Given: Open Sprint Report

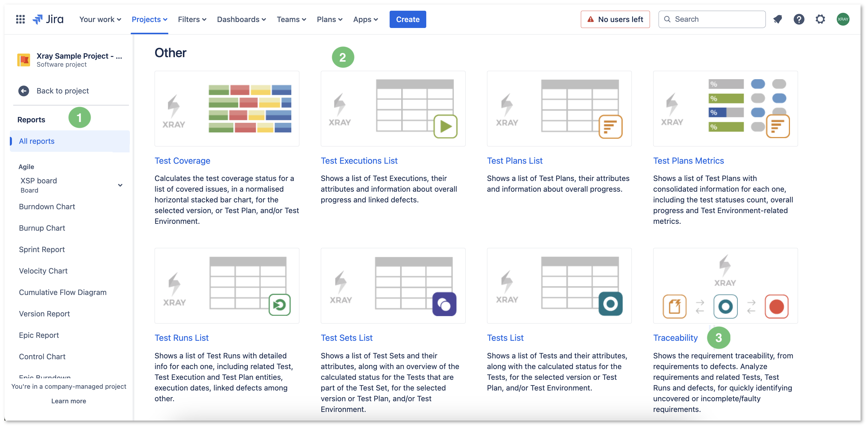Looking at the screenshot, I should point(42,249).
